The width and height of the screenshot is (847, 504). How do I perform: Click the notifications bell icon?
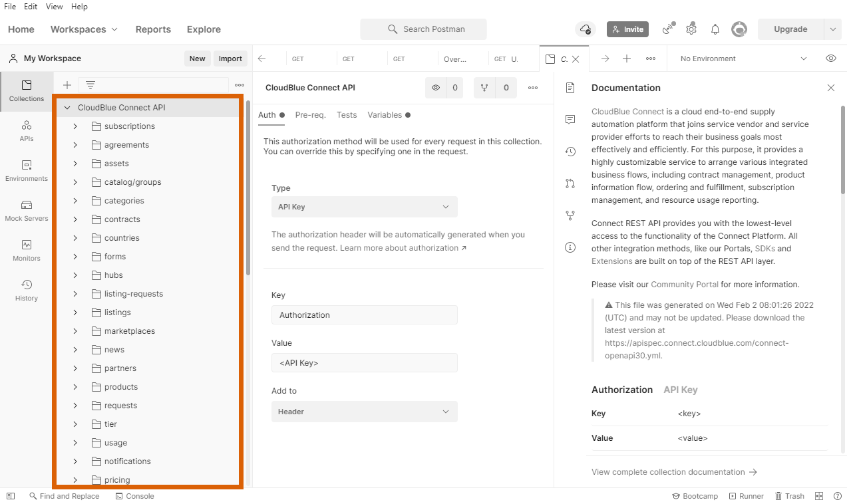click(x=715, y=29)
